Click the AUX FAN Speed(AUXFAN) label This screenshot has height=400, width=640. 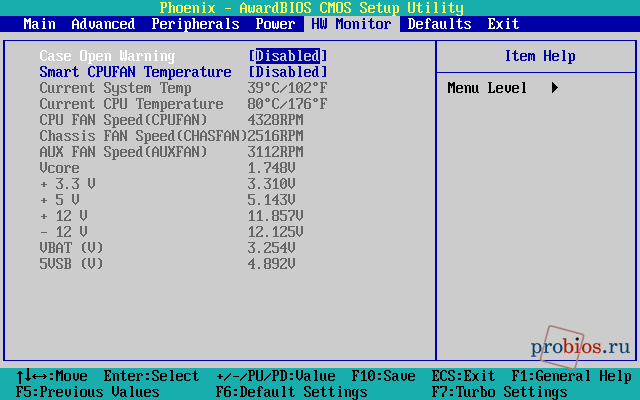click(x=123, y=152)
